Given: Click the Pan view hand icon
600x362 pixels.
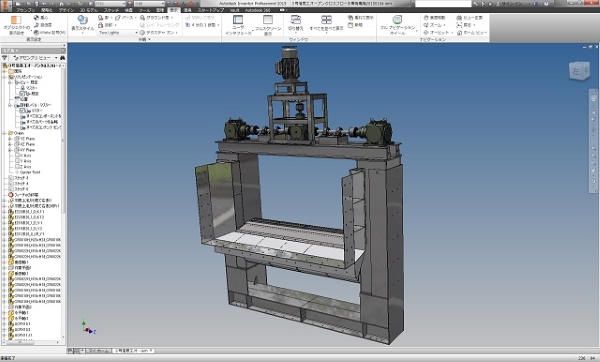Looking at the screenshot, I should (x=426, y=18).
